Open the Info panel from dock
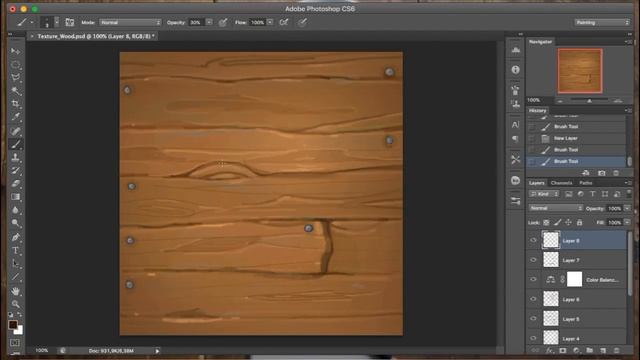This screenshot has width=640, height=360. (x=516, y=70)
